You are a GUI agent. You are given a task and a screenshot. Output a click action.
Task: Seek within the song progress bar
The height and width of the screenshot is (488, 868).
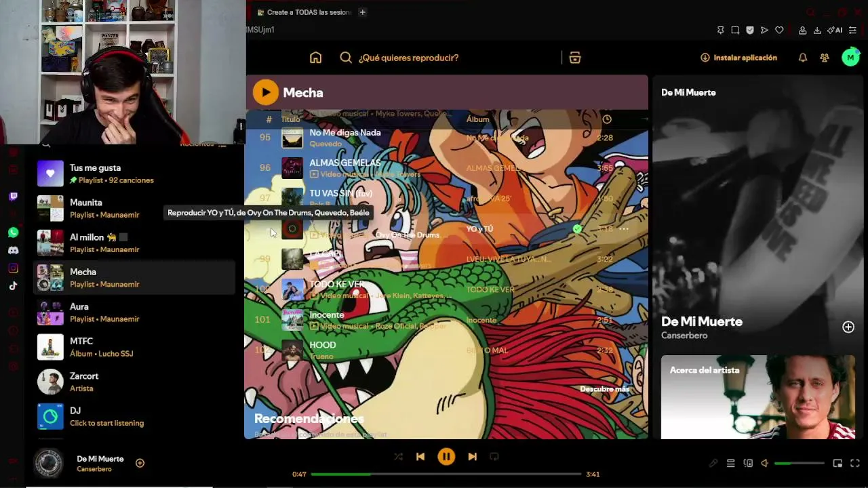446,474
